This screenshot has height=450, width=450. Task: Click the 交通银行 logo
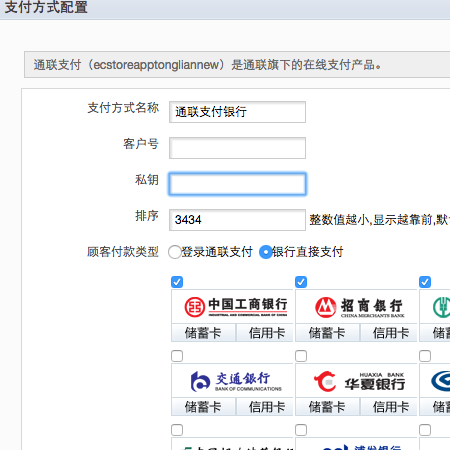coord(236,381)
